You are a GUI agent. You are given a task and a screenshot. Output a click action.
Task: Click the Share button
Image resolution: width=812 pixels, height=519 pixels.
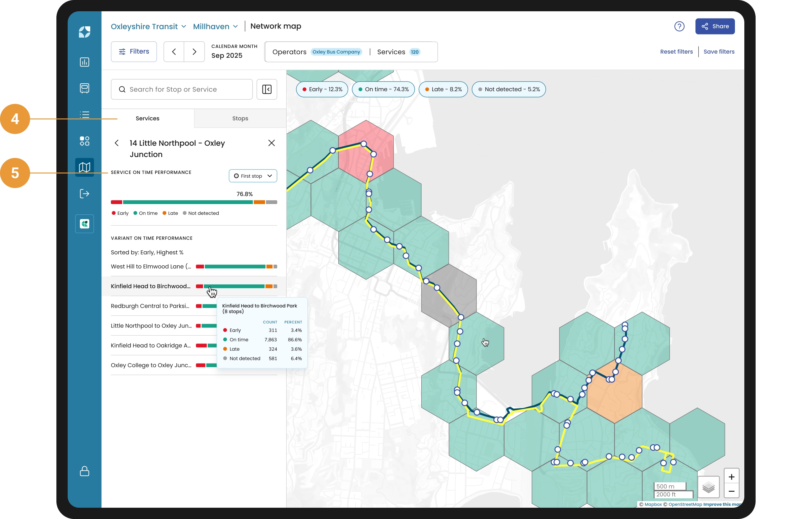(x=715, y=26)
